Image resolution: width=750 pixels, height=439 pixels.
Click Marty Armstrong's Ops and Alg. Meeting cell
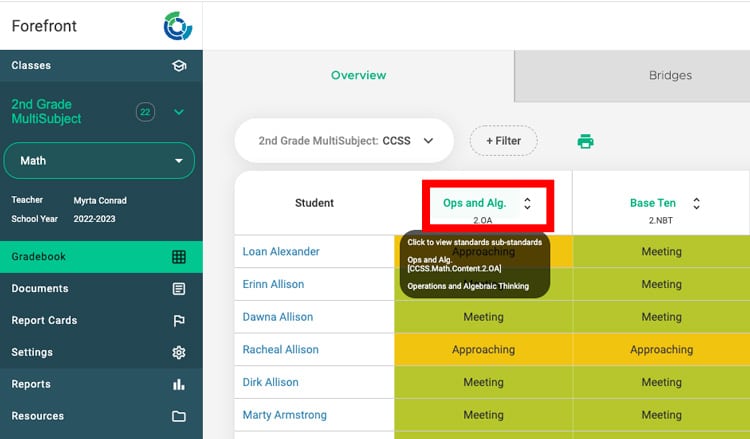pyautogui.click(x=483, y=415)
